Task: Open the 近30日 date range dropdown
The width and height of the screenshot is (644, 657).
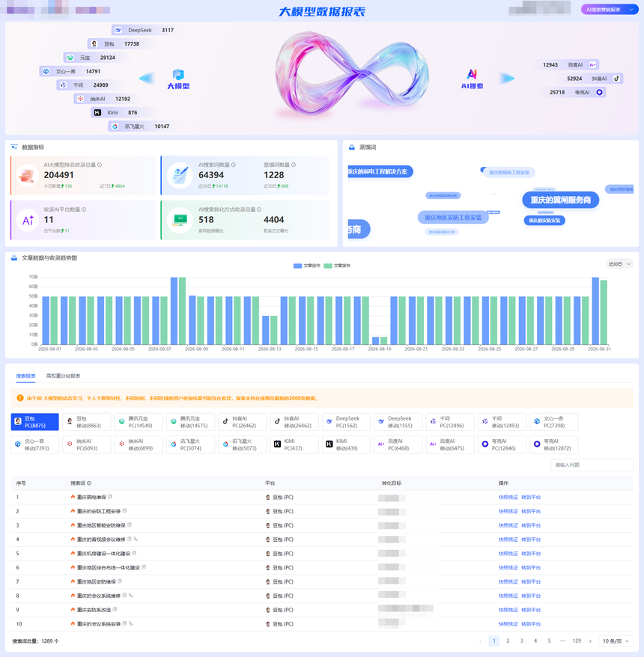Action: click(620, 264)
